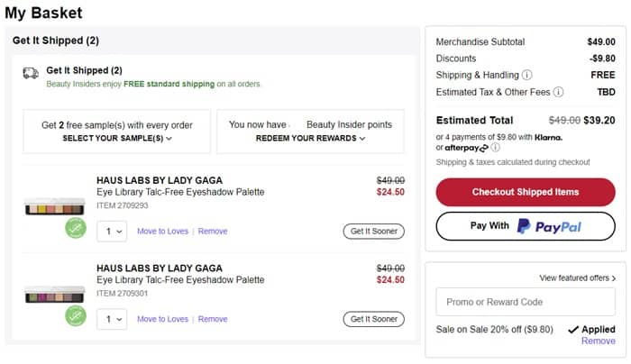Expand Redeem Your Rewards menu
The image size is (631, 364).
click(310, 139)
